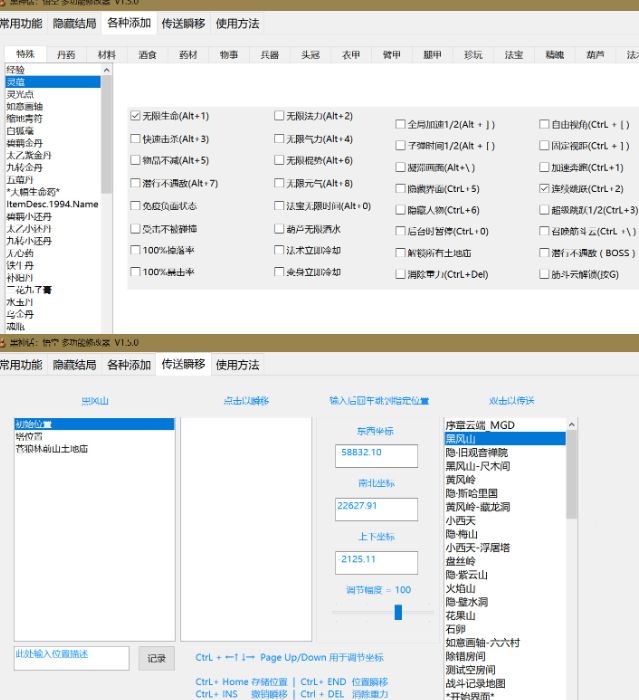Screen dimensions: 639x700
Task: Click the 东西坐标 value field
Action: tap(376, 453)
